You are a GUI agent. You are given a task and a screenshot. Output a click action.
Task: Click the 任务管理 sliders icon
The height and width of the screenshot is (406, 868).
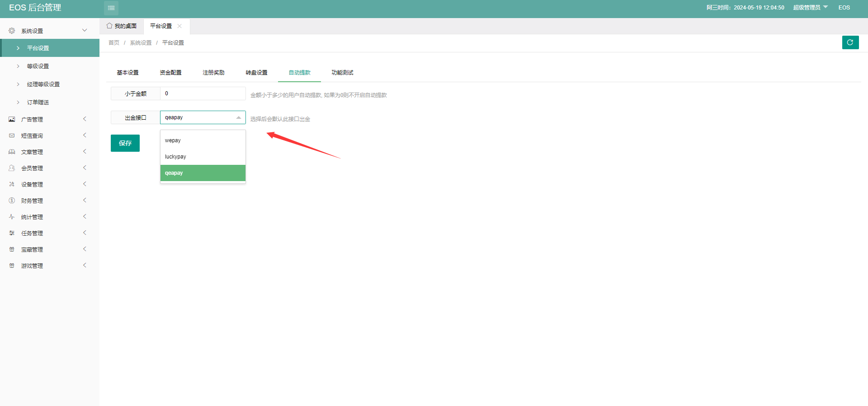12,233
